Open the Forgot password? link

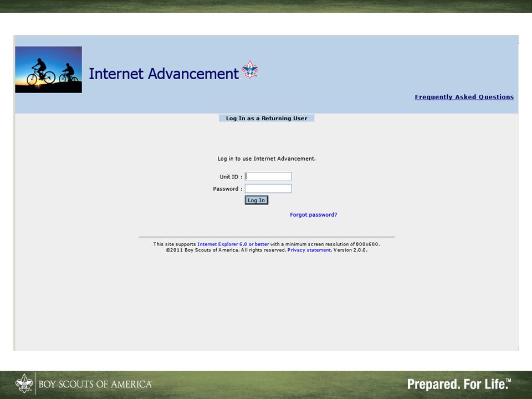pyautogui.click(x=314, y=215)
